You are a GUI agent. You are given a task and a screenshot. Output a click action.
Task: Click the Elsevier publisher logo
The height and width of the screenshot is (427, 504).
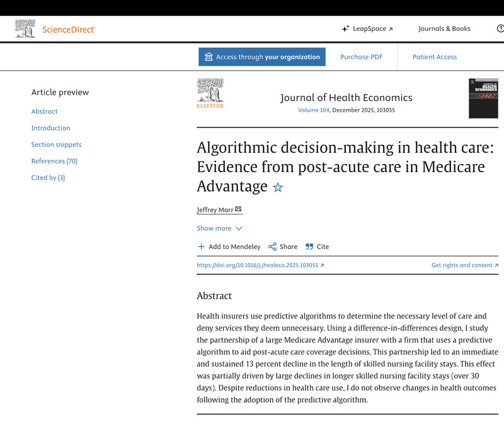coord(210,93)
